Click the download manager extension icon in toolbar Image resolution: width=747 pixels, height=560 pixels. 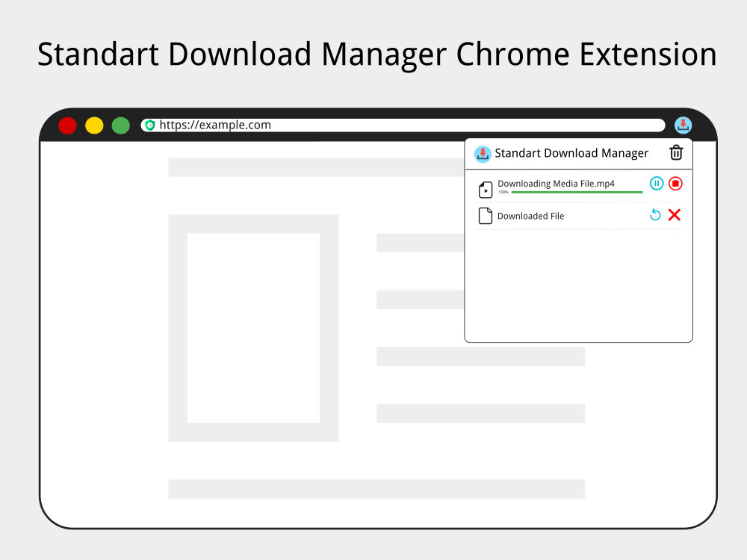(x=684, y=125)
